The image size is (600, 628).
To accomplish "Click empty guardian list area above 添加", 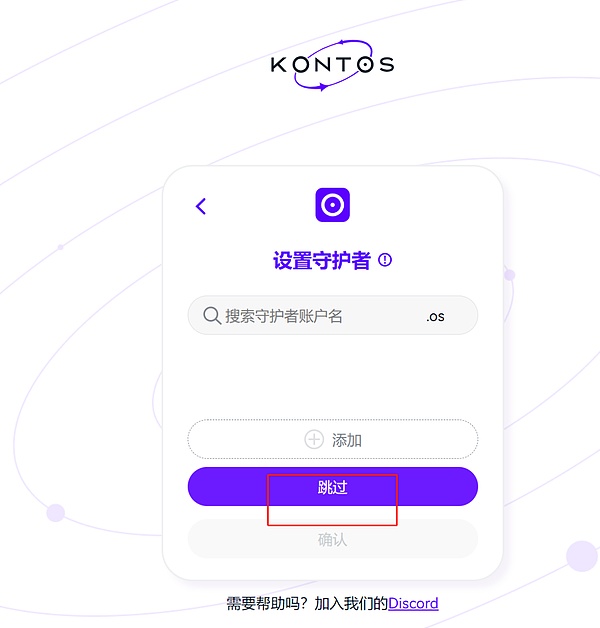I will click(332, 376).
